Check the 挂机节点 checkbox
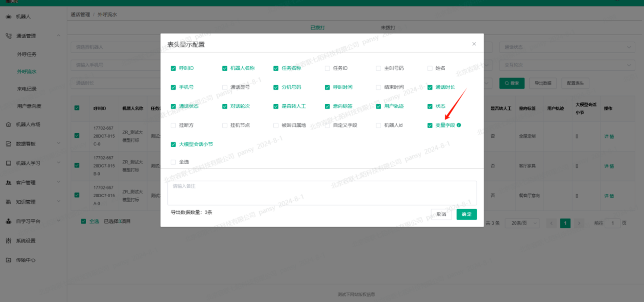644x302 pixels. [x=225, y=125]
